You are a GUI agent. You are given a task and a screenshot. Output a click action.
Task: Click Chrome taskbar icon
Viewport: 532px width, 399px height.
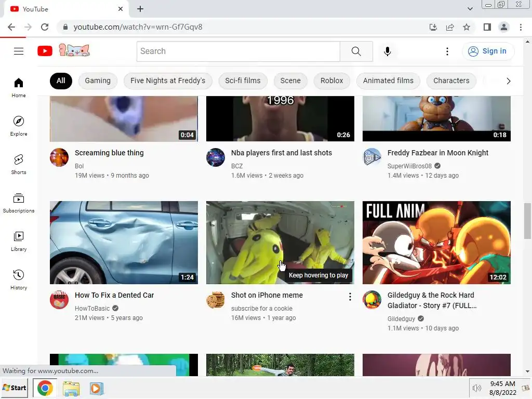tap(45, 388)
